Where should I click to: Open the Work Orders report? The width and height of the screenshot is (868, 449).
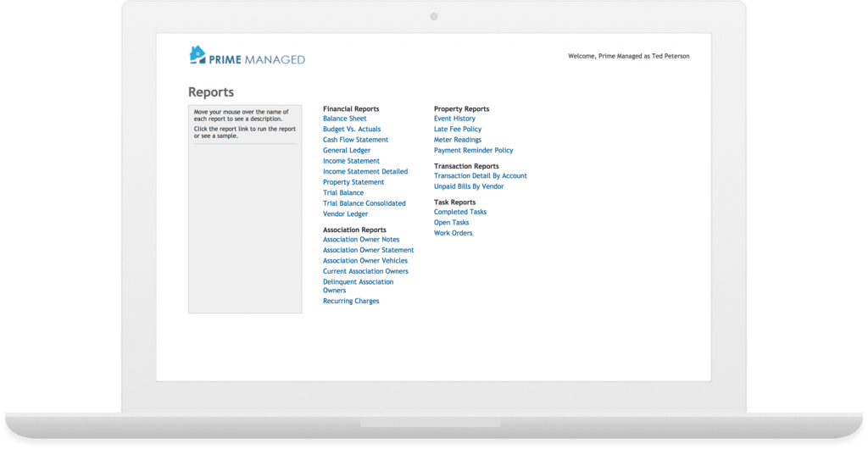(453, 233)
